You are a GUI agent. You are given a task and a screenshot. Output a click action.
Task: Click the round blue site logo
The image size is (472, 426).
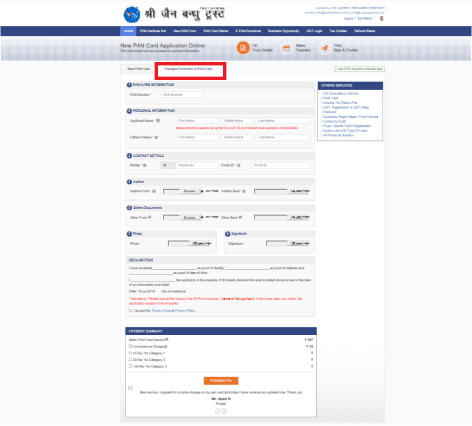pos(132,15)
